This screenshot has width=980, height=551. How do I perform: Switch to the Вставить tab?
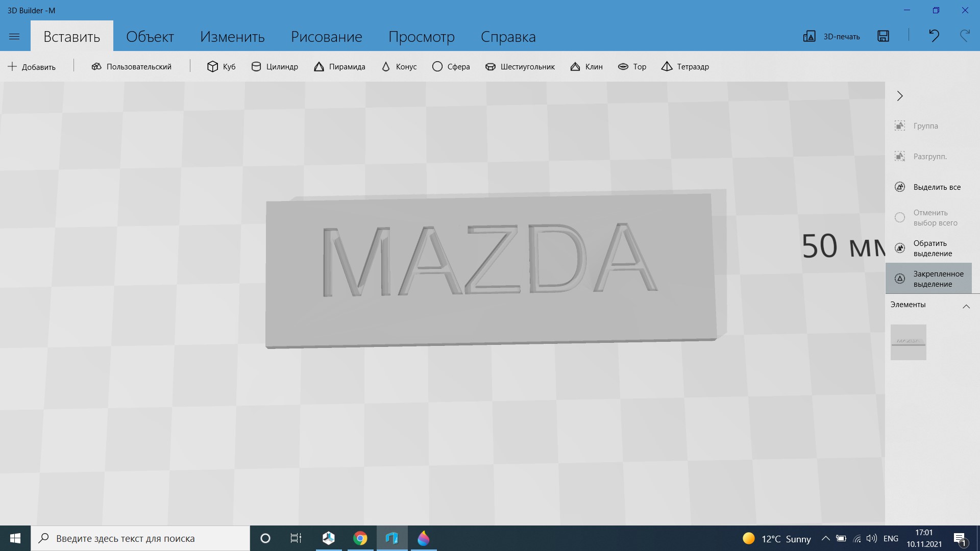pyautogui.click(x=72, y=36)
